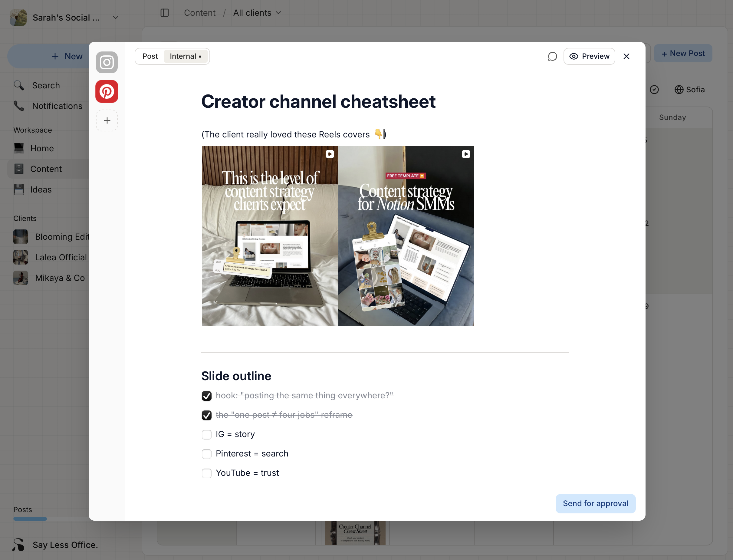Switch to the Internal tab
Screen dimensions: 733x560
185,56
